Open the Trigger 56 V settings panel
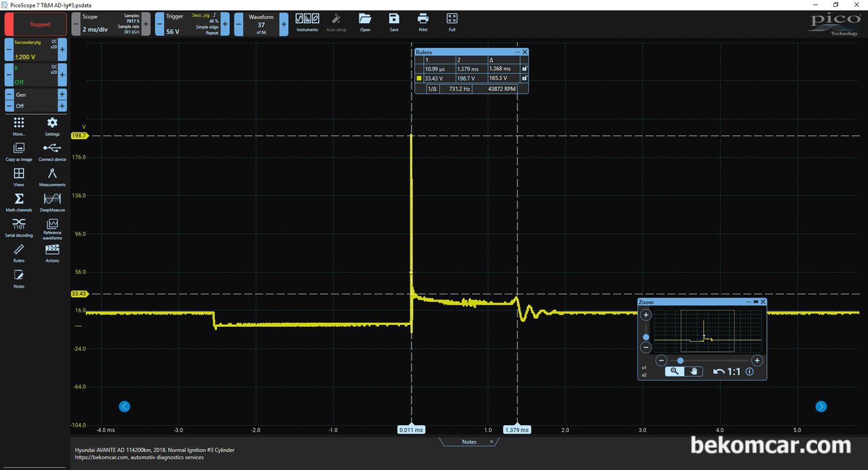 click(193, 24)
